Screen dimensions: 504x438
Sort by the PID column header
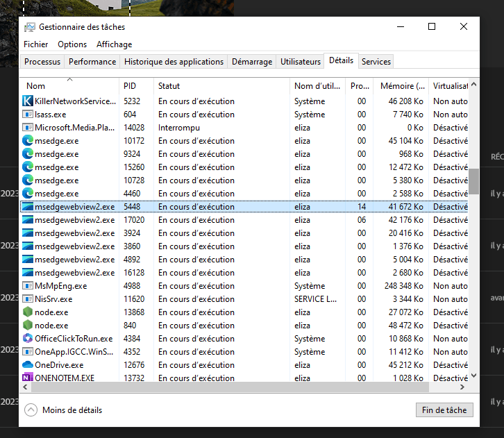click(x=137, y=86)
